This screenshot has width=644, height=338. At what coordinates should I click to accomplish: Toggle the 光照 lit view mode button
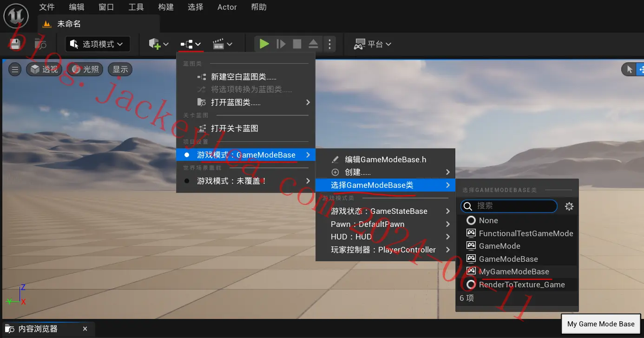(85, 70)
